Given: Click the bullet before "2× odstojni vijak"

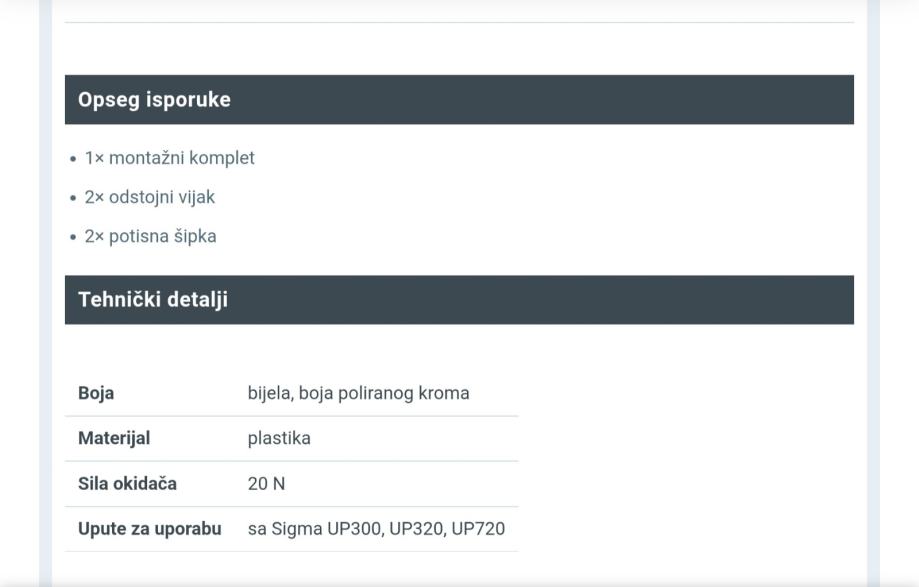Looking at the screenshot, I should tap(74, 198).
